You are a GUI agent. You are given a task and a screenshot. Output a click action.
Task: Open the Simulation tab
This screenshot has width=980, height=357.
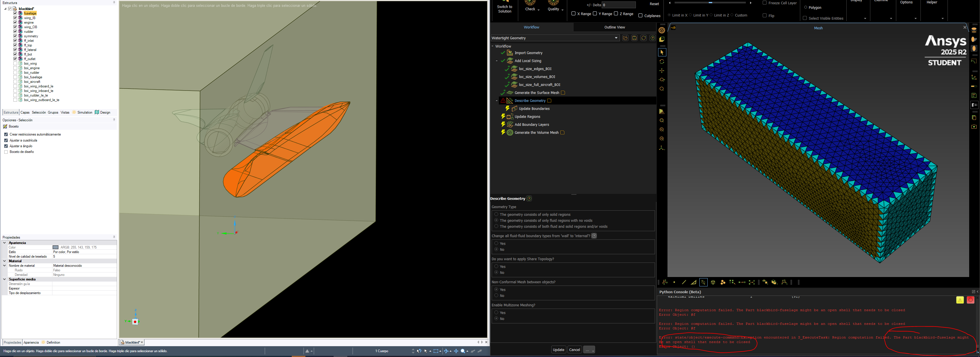coord(82,112)
